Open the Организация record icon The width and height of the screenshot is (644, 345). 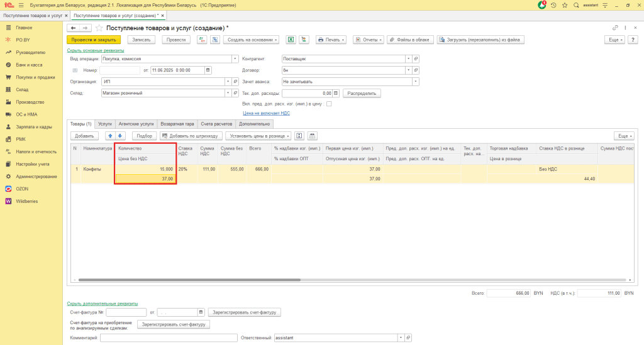point(235,82)
